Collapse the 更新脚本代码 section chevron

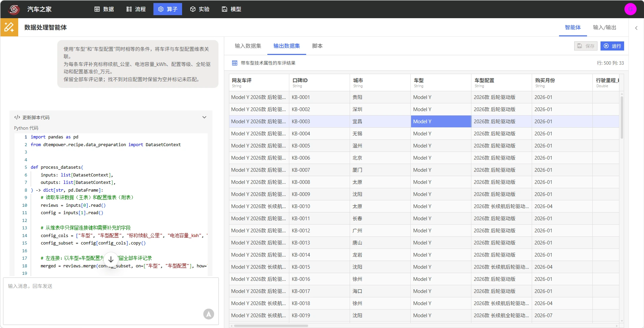tap(204, 117)
